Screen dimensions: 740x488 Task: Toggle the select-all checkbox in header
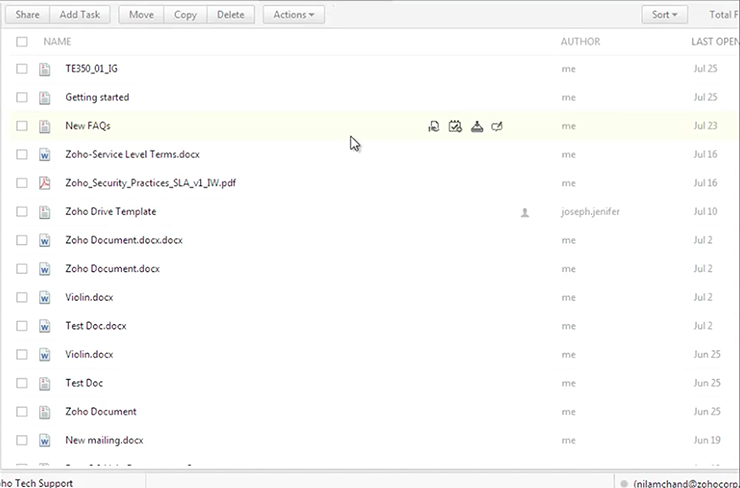(x=22, y=42)
